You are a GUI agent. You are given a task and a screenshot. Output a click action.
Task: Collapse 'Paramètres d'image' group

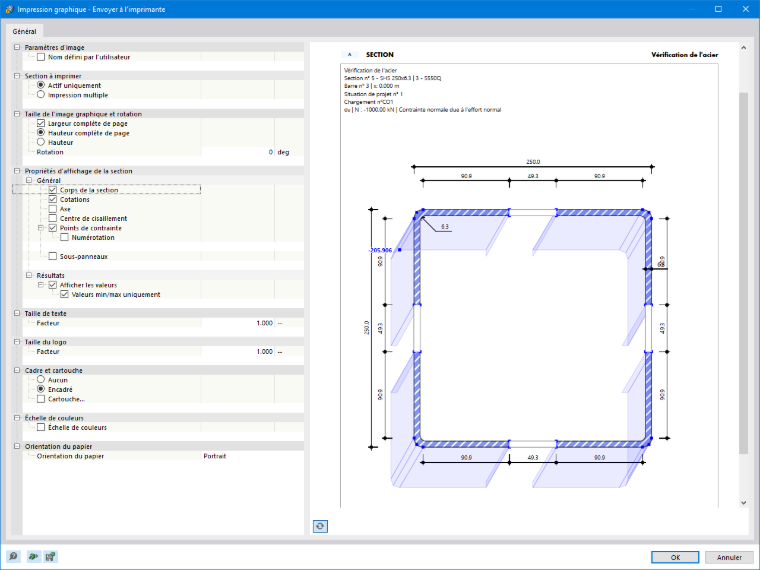click(17, 48)
